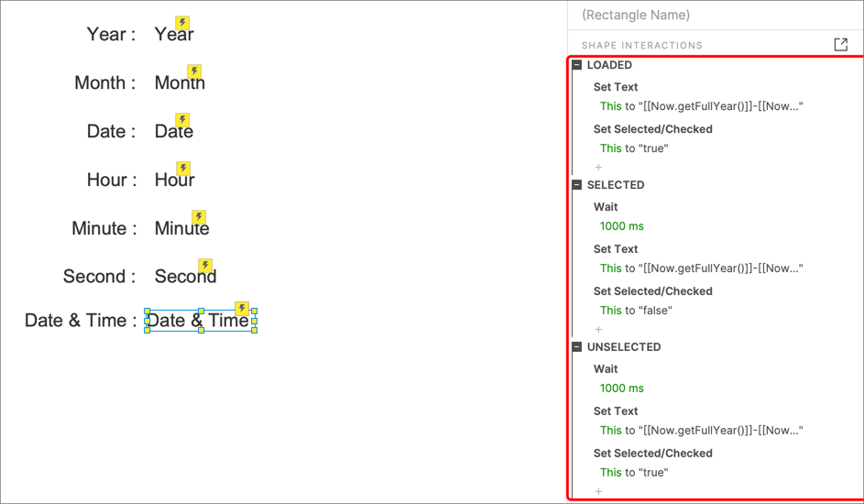The image size is (864, 504).
Task: Select the Date & Time text widget
Action: [x=201, y=321]
